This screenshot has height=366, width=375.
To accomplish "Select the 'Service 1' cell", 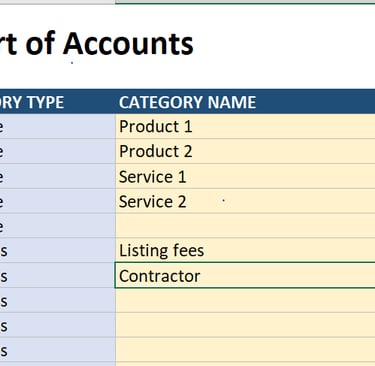I will coord(245,176).
